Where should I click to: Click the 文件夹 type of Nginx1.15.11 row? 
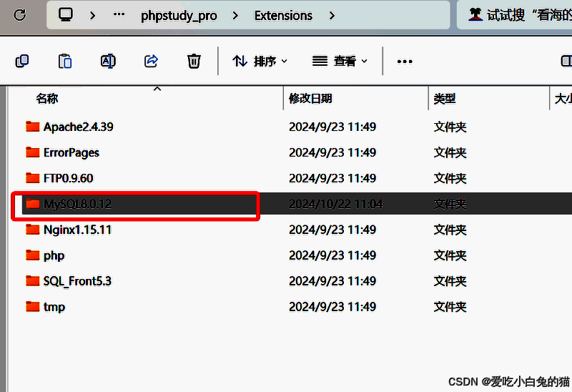pos(450,230)
